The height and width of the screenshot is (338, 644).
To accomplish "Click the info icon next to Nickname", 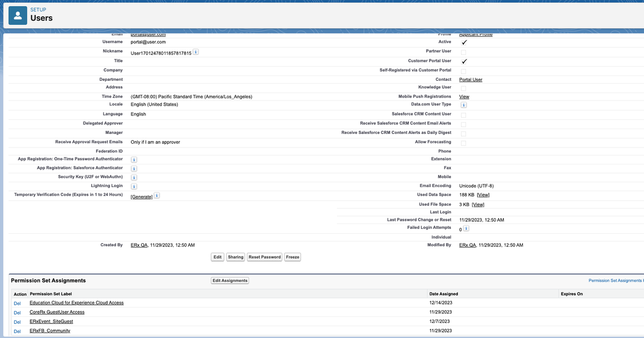I will [196, 52].
